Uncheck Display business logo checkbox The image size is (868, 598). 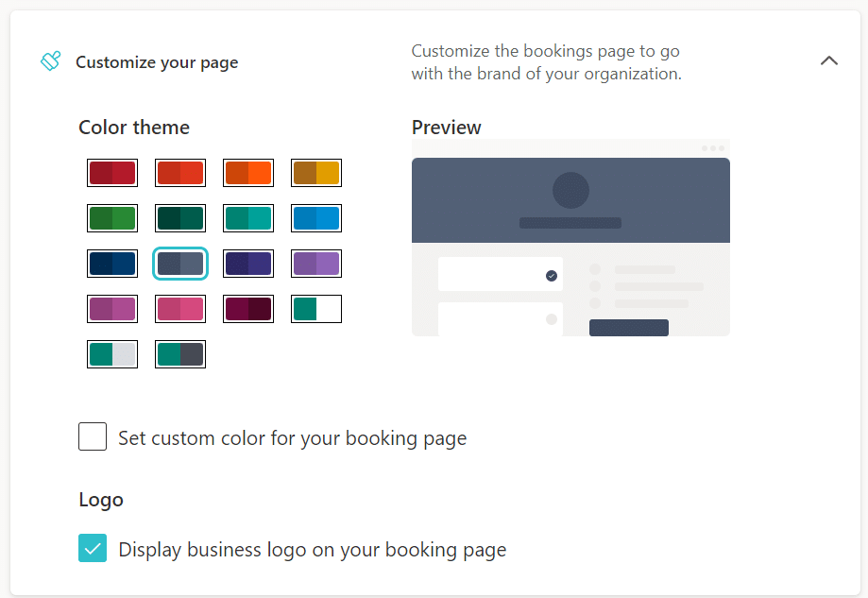pyautogui.click(x=93, y=548)
